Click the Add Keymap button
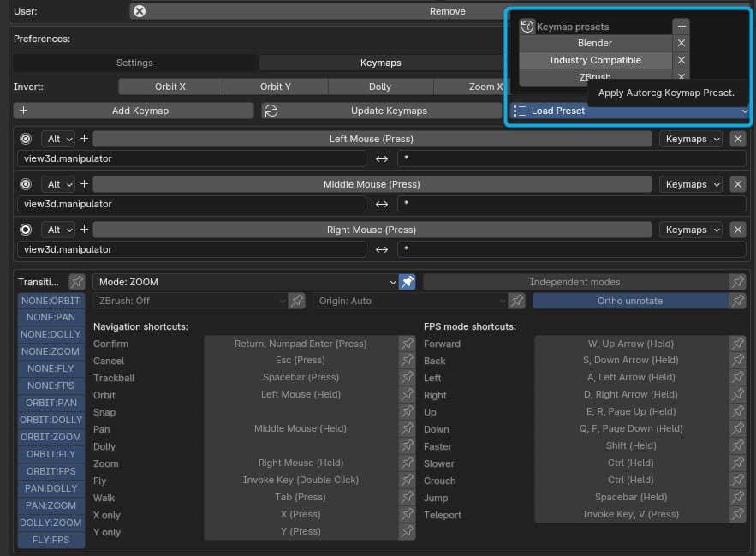Screen dimensions: 756x556 [x=133, y=111]
